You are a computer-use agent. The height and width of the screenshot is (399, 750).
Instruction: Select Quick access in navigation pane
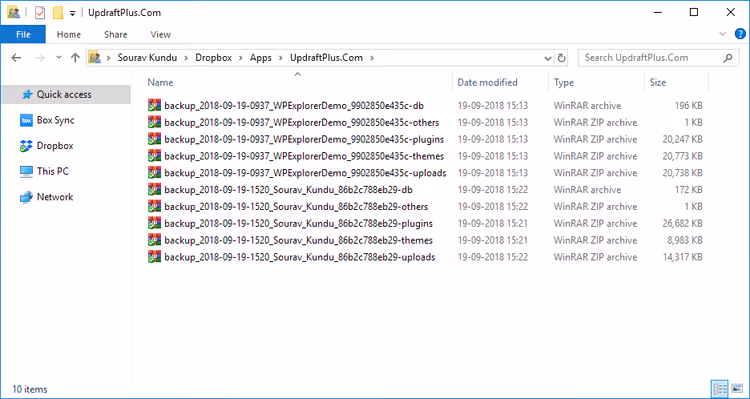coord(66,94)
